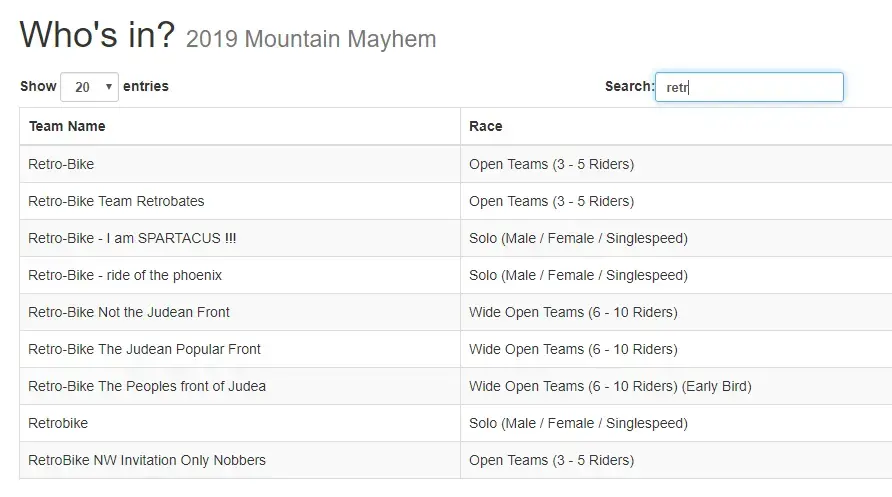Click Retro-Bike - I am SPARTACUS !!! entry
Viewport: 892px width, 497px height.
click(132, 238)
